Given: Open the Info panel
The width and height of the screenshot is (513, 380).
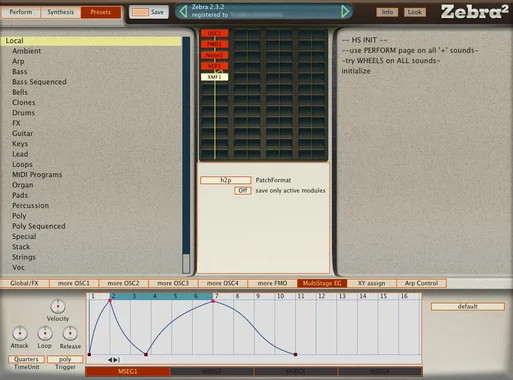Looking at the screenshot, I should [x=387, y=12].
